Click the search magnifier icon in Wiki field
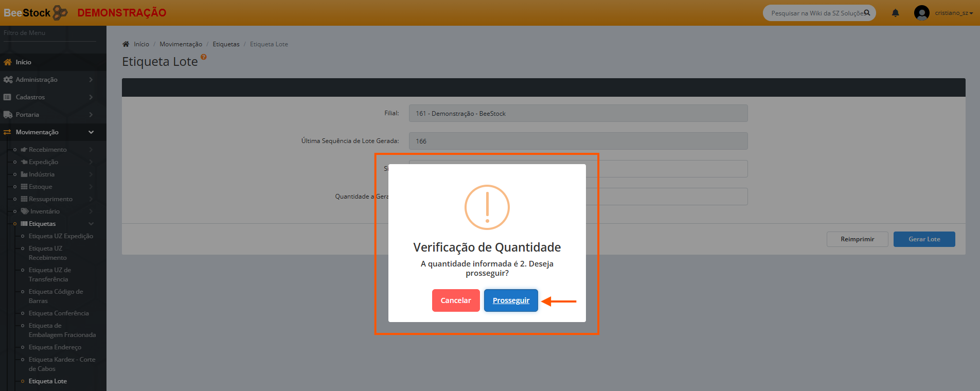Image resolution: width=980 pixels, height=391 pixels. (x=867, y=13)
